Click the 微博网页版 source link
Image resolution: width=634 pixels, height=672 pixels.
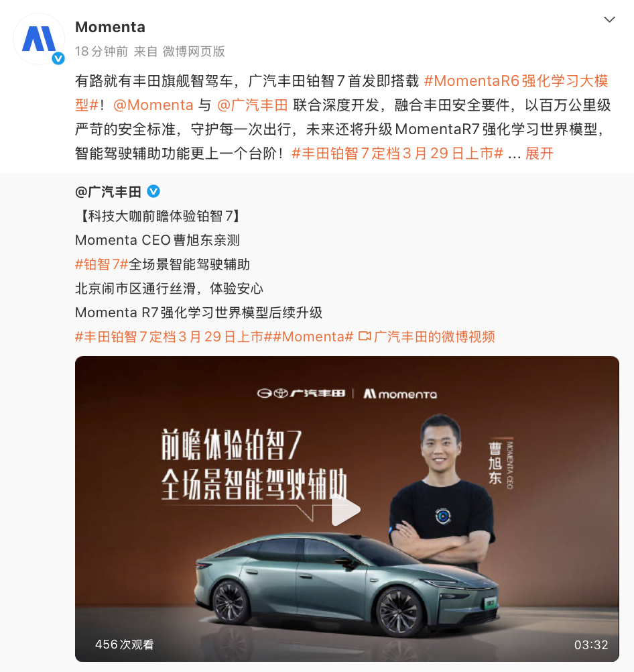(194, 52)
